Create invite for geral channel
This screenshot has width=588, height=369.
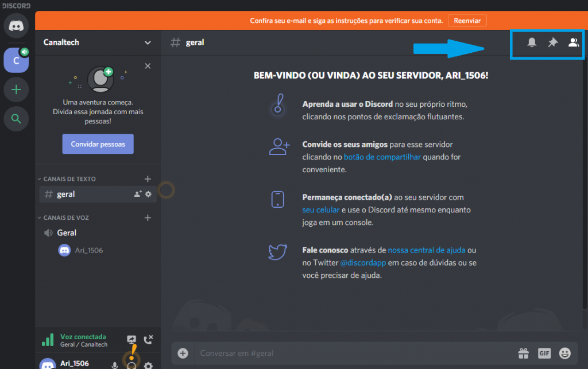point(138,193)
